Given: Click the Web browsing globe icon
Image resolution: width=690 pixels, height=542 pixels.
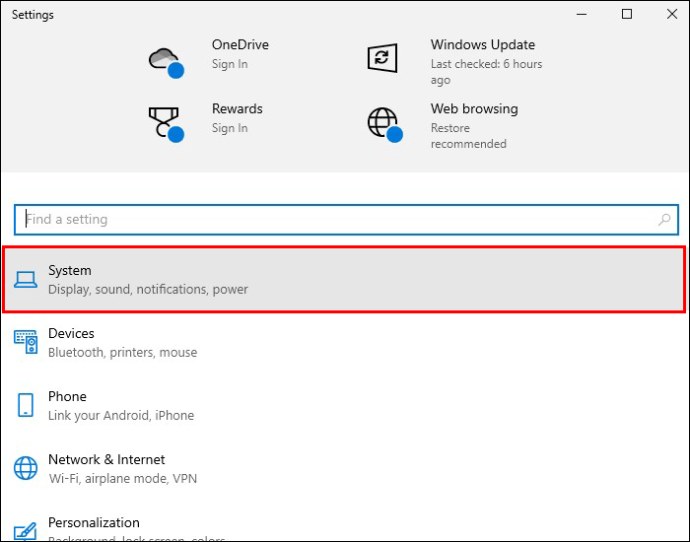Looking at the screenshot, I should pos(383,122).
